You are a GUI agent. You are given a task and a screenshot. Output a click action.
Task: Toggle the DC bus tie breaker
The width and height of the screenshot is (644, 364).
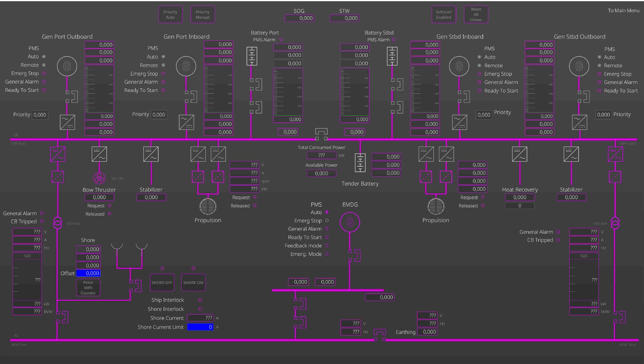tap(321, 134)
